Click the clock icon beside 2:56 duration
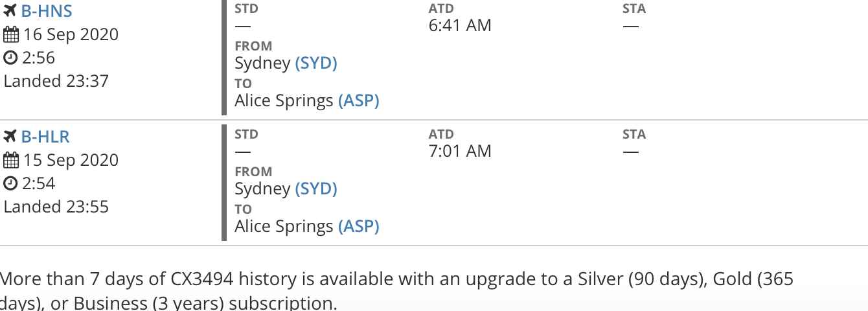Viewport: 868px width, 311px height. tap(10, 58)
